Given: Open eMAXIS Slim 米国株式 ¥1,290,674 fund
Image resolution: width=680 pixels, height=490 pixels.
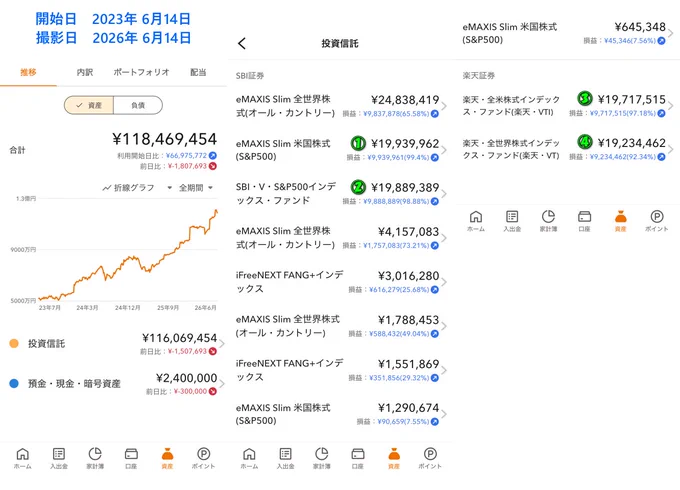Looking at the screenshot, I should 340,414.
